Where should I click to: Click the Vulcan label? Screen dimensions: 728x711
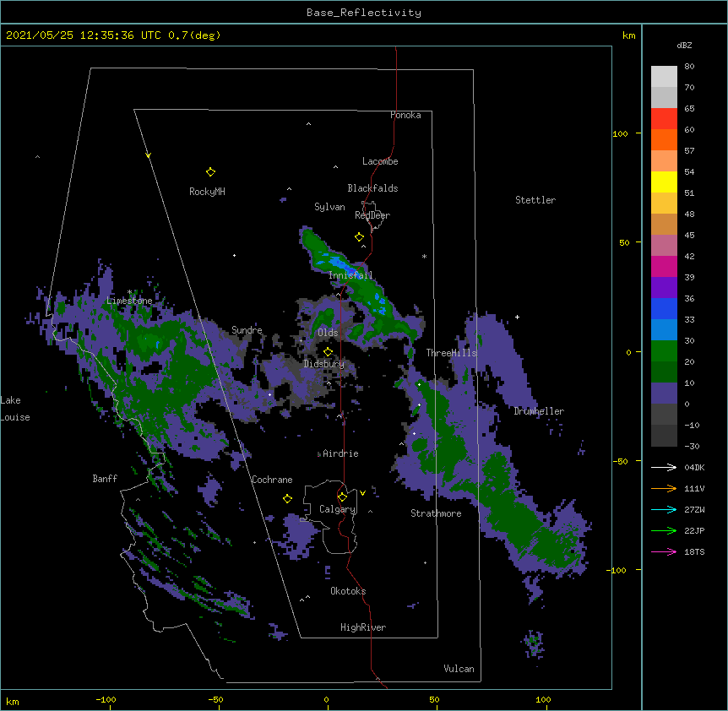pos(459,669)
